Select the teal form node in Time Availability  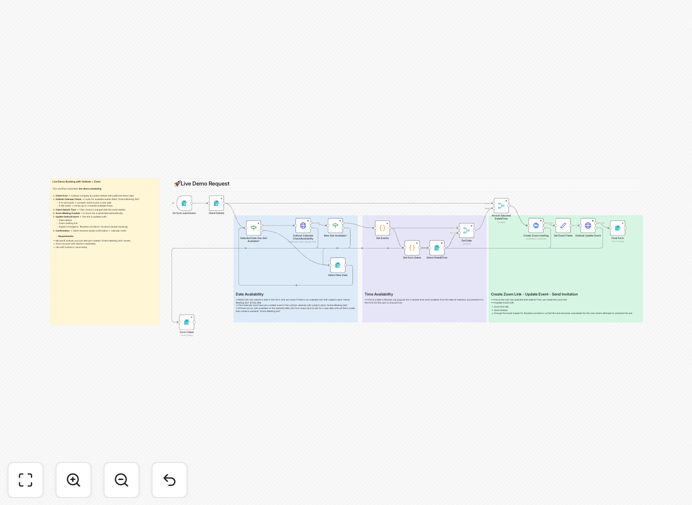pos(437,248)
